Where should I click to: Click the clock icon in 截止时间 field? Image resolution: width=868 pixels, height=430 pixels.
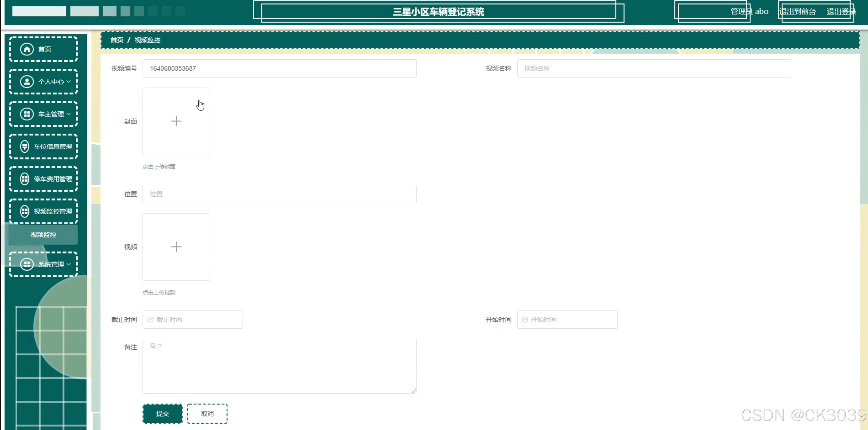pos(151,320)
